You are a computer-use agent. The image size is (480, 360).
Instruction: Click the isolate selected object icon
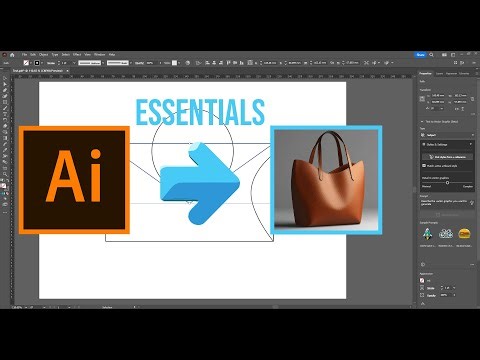coord(366,63)
